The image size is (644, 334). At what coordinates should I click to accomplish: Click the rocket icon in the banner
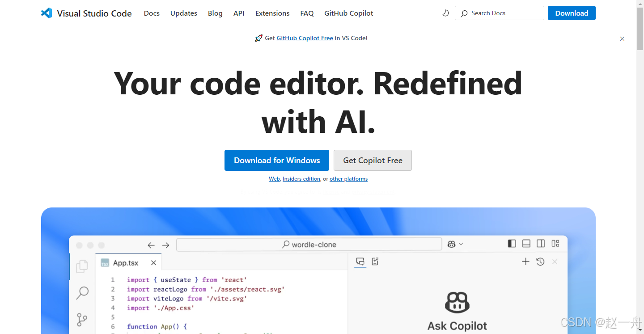click(258, 38)
